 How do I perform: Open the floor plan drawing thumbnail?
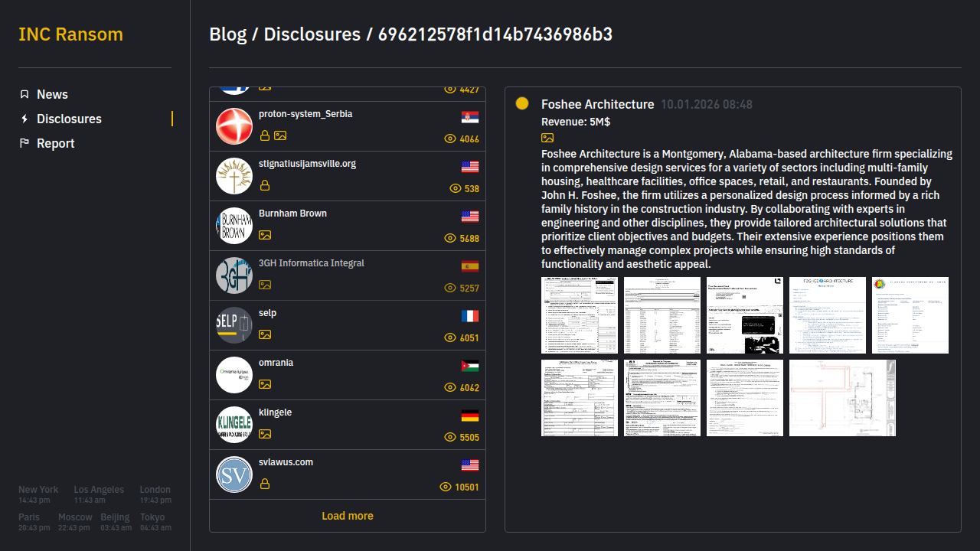pos(842,398)
